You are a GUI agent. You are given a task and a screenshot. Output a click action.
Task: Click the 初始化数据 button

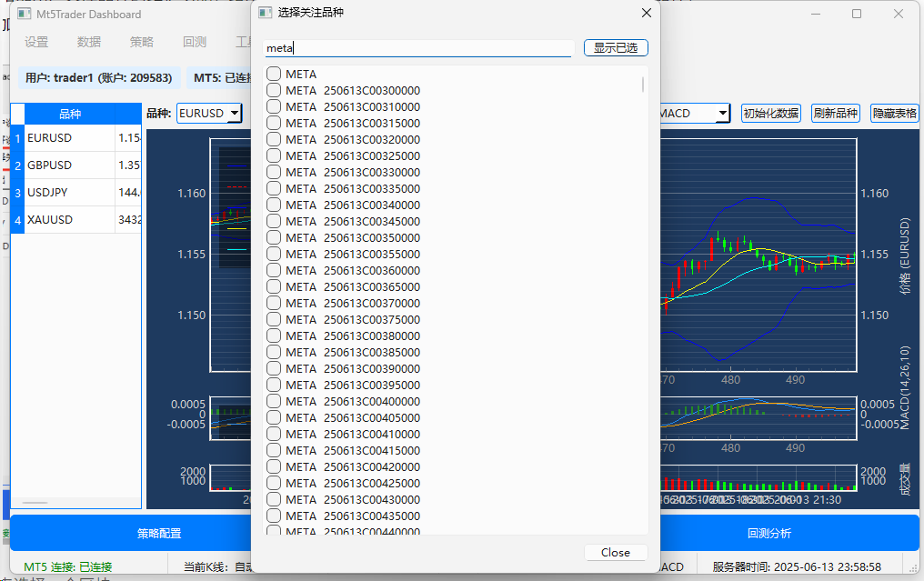[x=771, y=113]
